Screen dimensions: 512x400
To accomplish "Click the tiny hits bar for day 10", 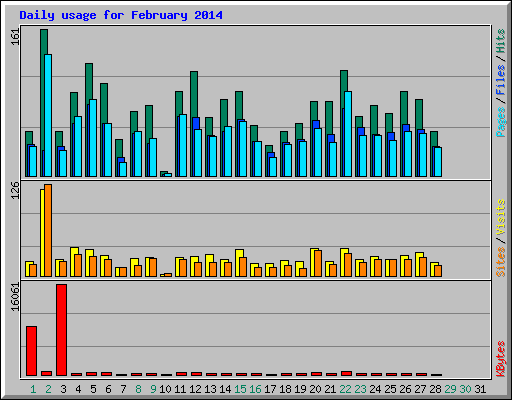I will (x=163, y=173).
